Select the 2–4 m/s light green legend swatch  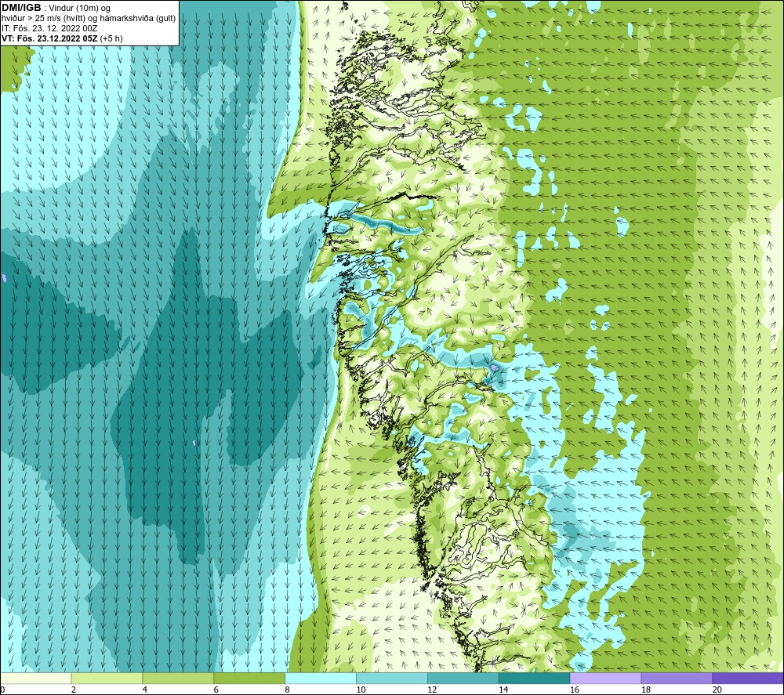107,679
